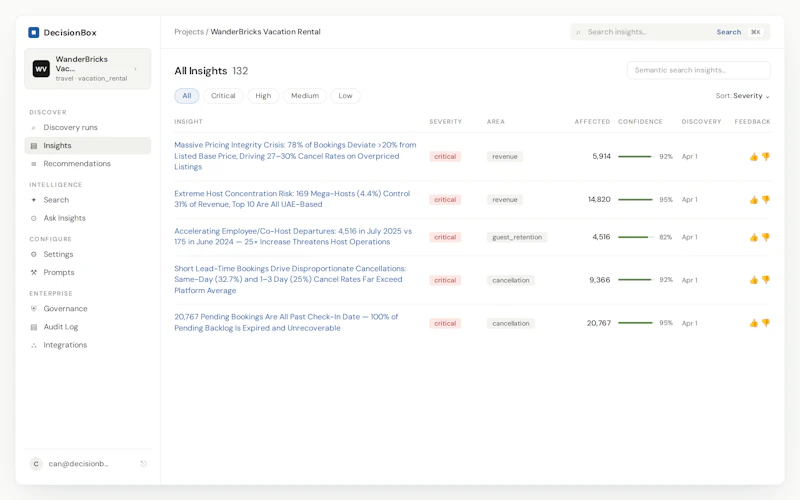The height and width of the screenshot is (500, 800).
Task: Open Recommendations in the sidebar
Action: (88, 164)
